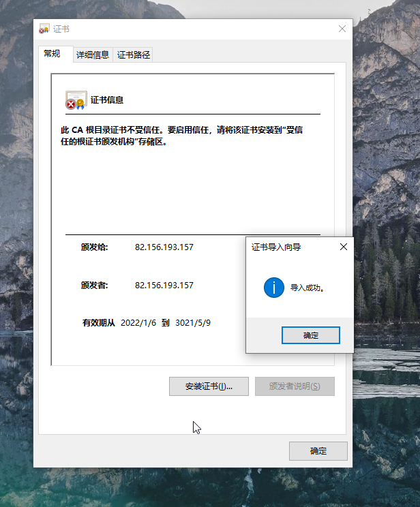
Task: Click the untrusted CA root certificate warning text
Action: (181, 136)
